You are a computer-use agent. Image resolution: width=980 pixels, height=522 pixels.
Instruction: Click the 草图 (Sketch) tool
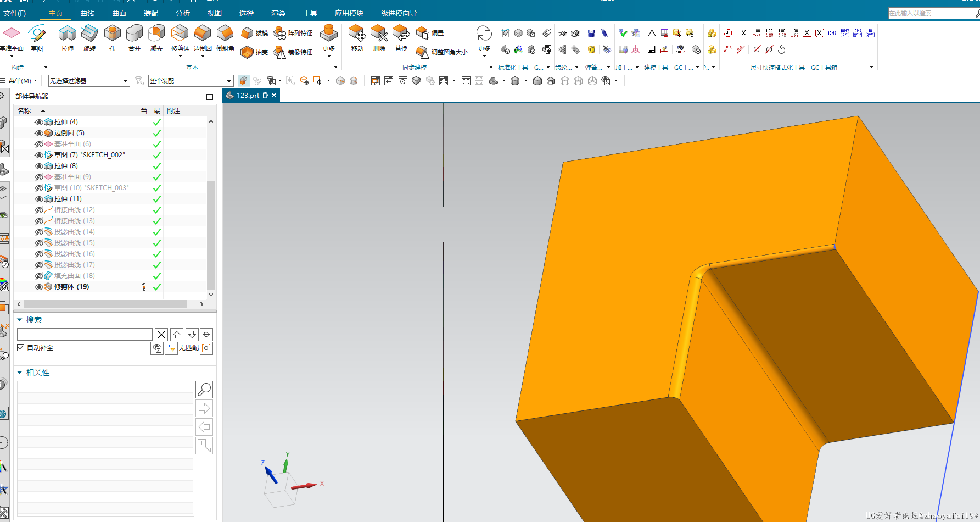tap(37, 38)
